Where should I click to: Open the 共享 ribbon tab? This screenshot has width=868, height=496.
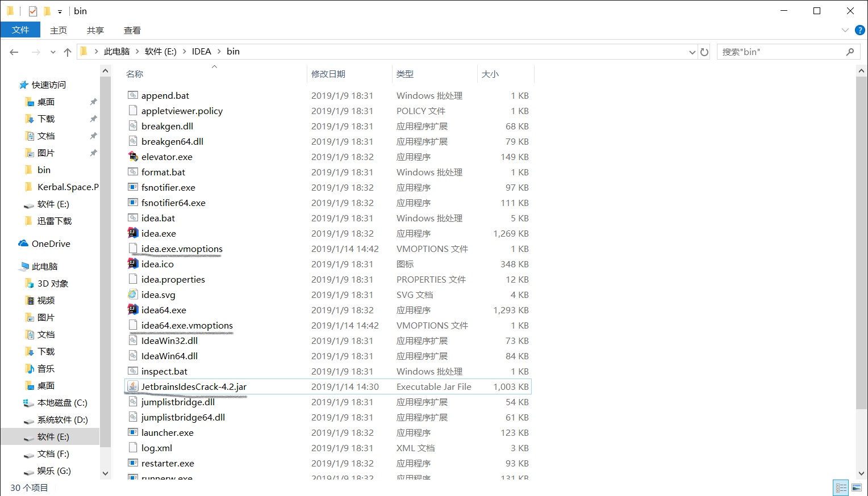[x=95, y=30]
